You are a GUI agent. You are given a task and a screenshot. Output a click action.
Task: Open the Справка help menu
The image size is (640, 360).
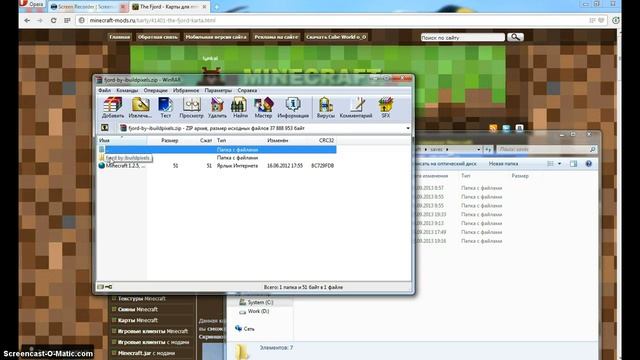(247, 90)
